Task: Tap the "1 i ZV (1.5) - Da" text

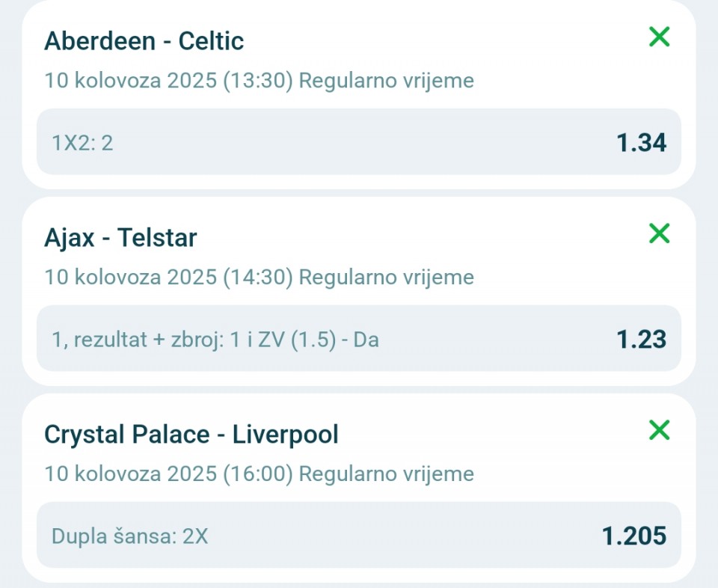Action: (x=304, y=340)
